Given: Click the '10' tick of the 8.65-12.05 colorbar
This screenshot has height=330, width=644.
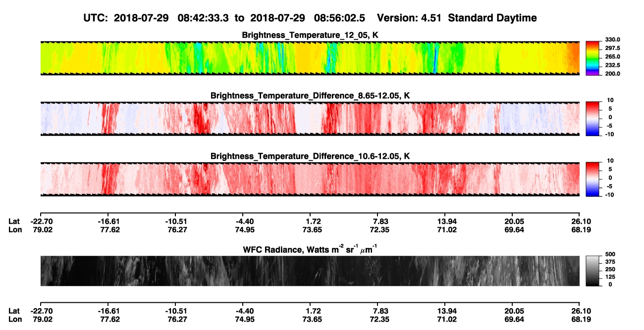Looking at the screenshot, I should click(x=611, y=100).
